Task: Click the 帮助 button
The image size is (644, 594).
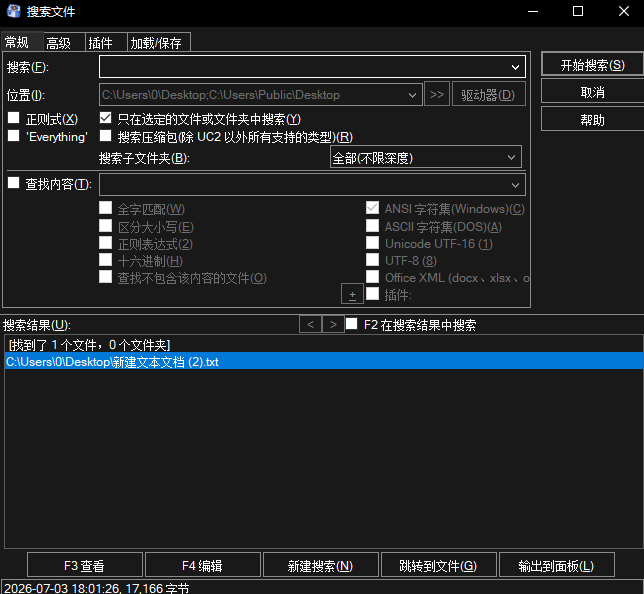Action: coord(592,120)
